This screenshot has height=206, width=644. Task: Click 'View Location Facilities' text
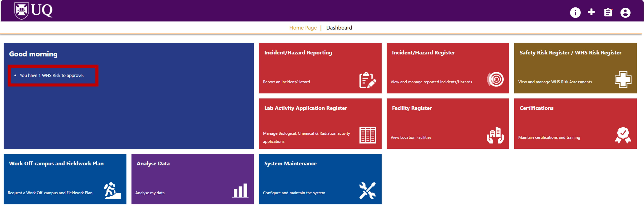point(411,137)
